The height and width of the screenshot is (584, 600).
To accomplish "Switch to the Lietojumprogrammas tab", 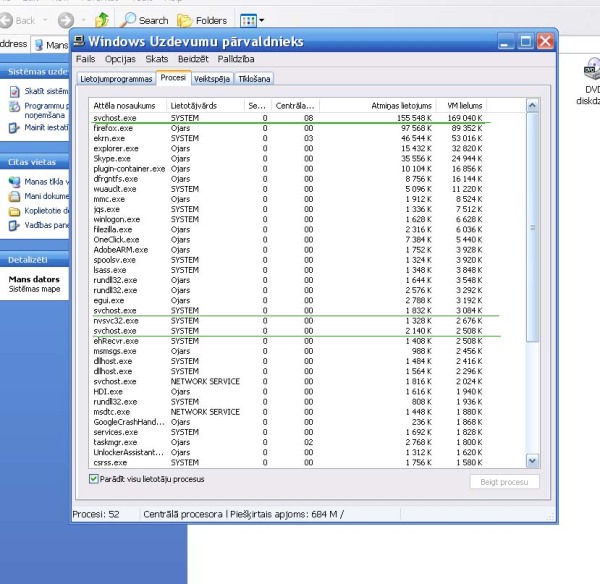I will pyautogui.click(x=116, y=79).
